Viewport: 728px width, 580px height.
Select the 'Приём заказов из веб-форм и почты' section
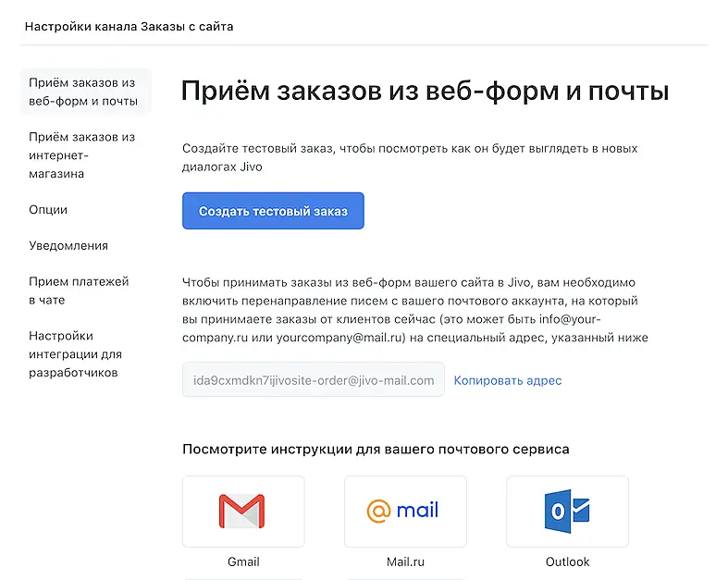83,92
